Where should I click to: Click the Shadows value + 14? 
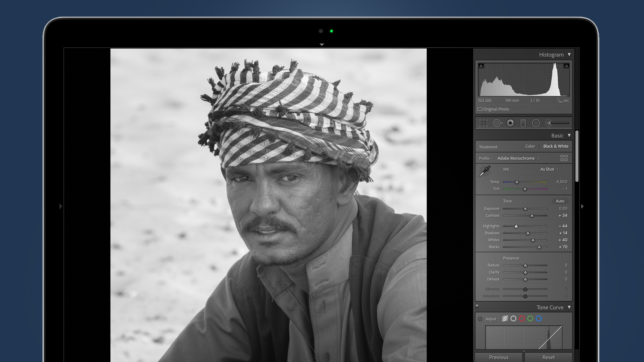click(x=563, y=233)
